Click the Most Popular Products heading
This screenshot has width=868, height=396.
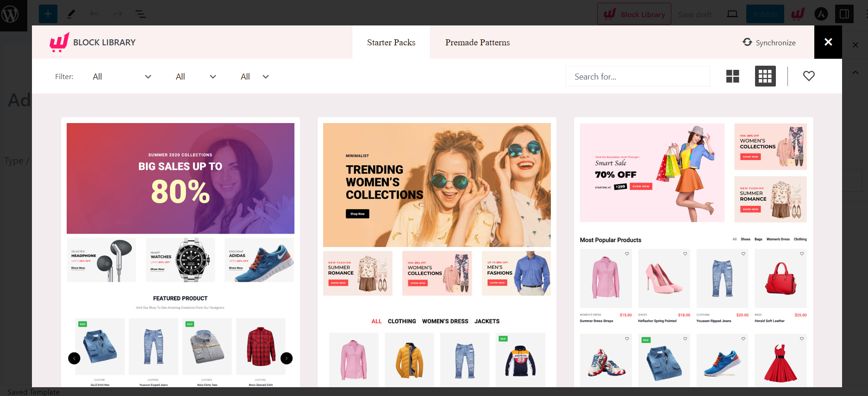point(610,240)
